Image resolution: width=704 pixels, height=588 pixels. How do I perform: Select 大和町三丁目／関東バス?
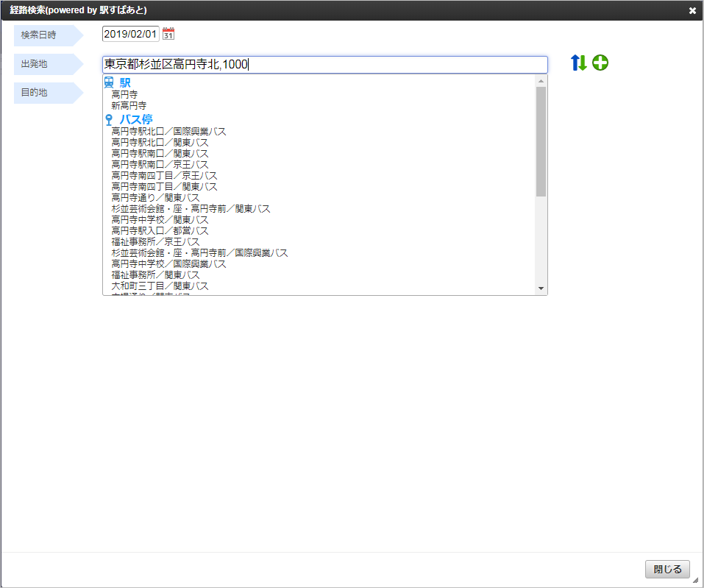tap(160, 286)
